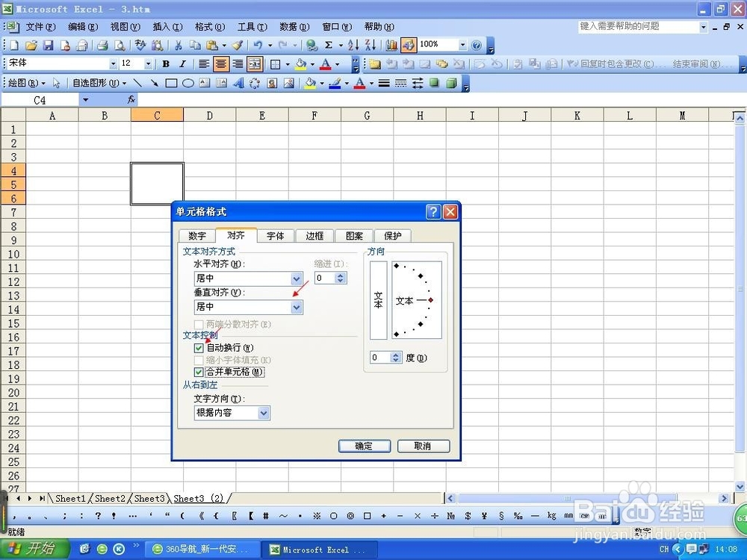Toggle the Drawing toolbar icon
Screen dimensions: 747x560
tap(409, 46)
